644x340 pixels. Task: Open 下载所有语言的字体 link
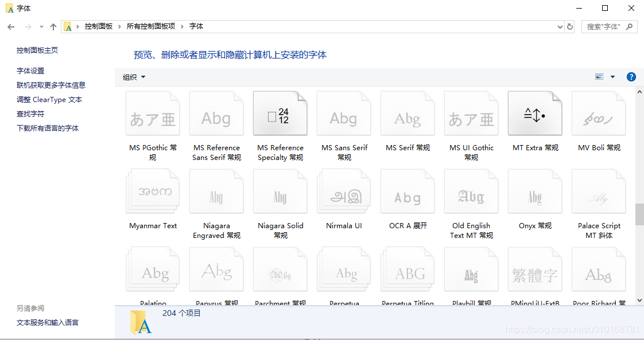click(x=48, y=128)
